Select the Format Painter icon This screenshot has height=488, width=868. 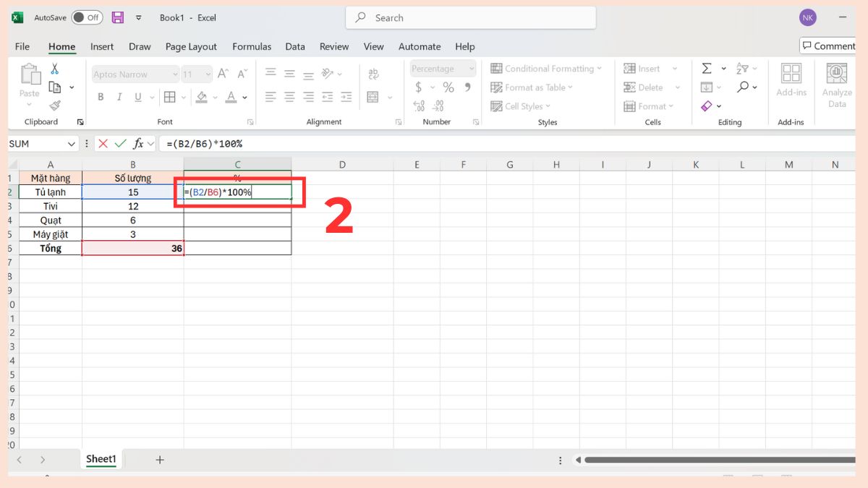[x=55, y=105]
